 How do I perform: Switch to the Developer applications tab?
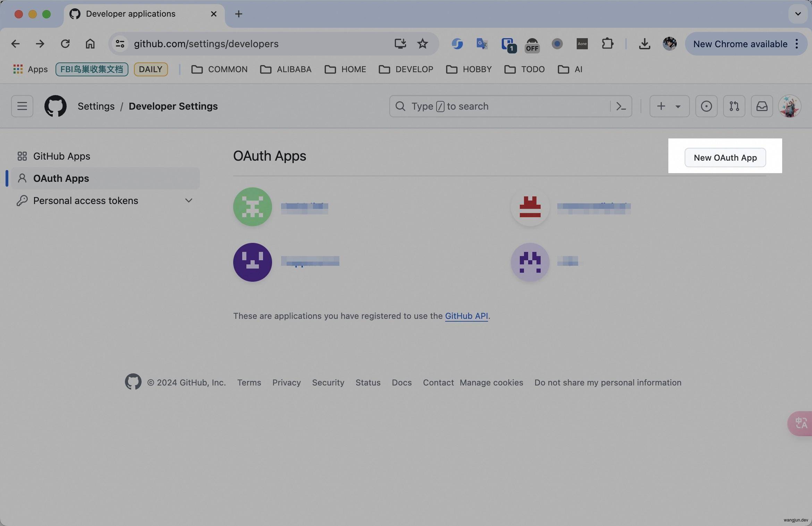pyautogui.click(x=144, y=14)
